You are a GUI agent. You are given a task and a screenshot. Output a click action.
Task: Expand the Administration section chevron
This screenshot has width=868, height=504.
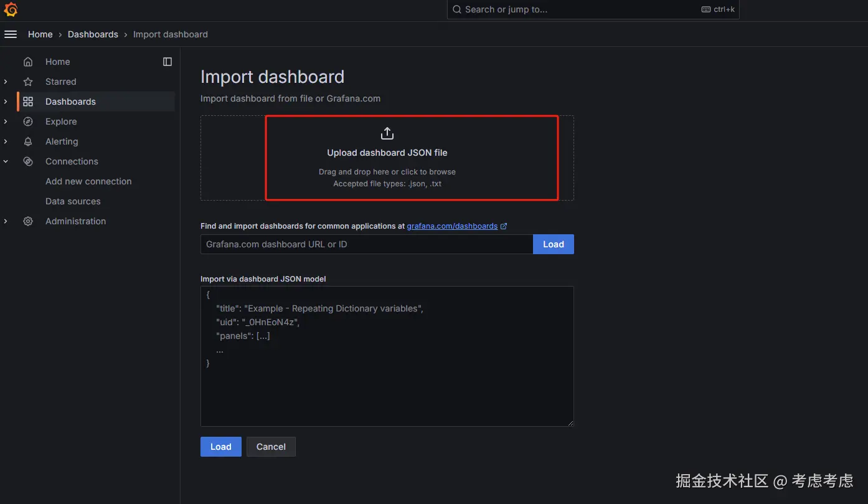click(6, 221)
